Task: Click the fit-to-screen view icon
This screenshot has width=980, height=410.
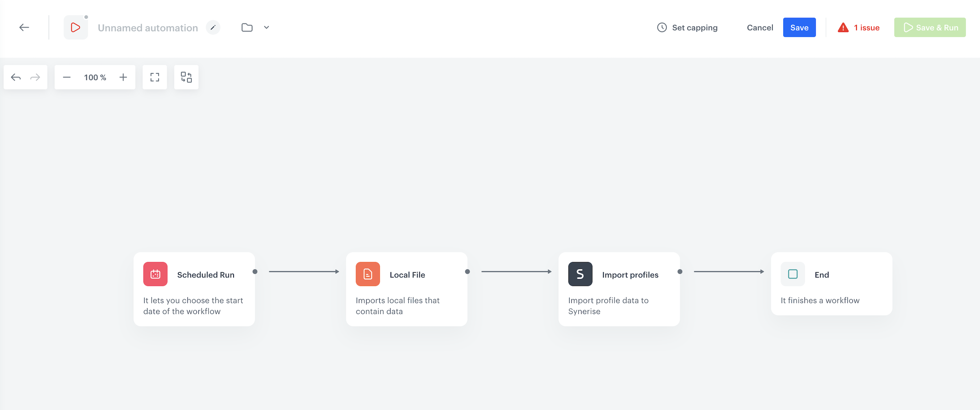Action: point(155,77)
